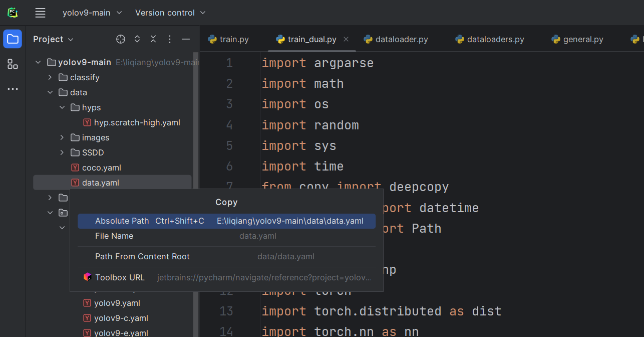Switch to the train.py tab
This screenshot has height=337, width=644.
tap(228, 39)
